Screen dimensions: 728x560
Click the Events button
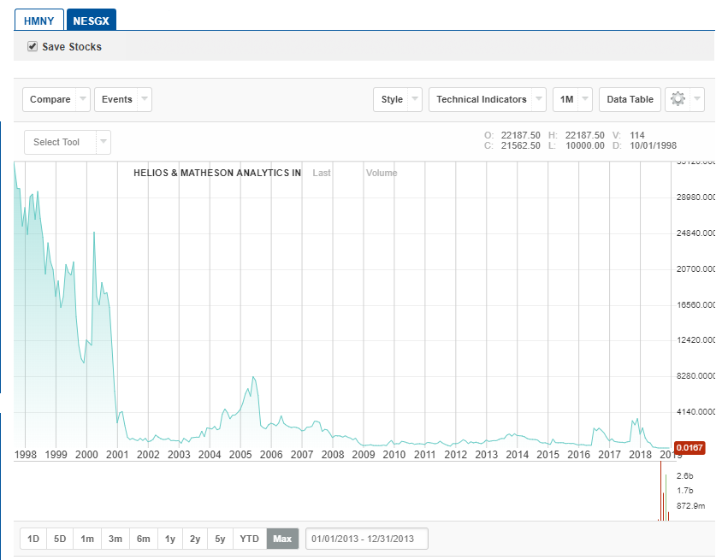pos(117,99)
